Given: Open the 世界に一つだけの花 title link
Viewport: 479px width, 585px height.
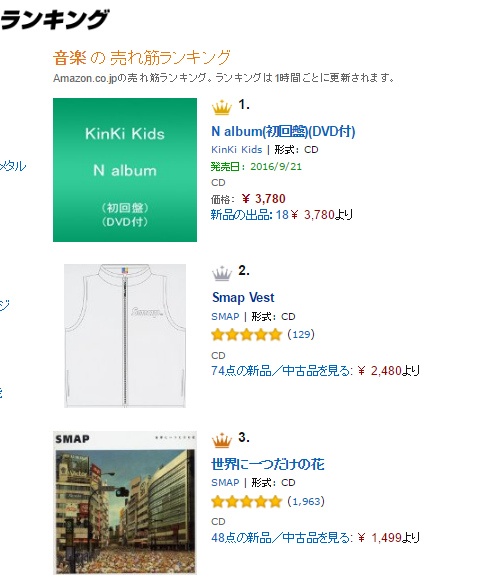Looking at the screenshot, I should coord(268,464).
